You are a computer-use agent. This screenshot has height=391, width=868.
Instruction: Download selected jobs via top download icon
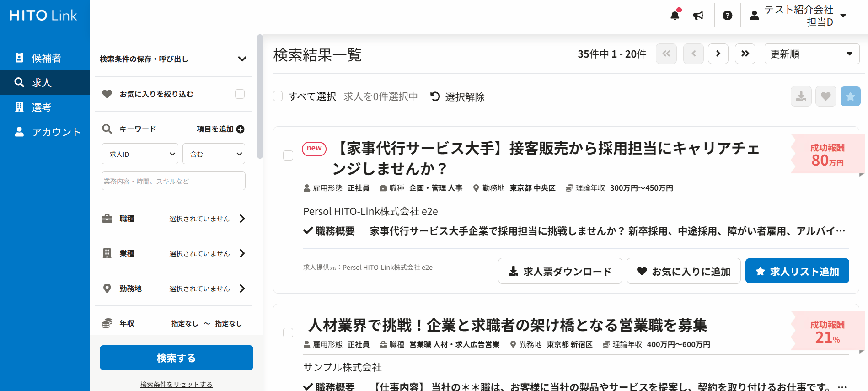(801, 96)
